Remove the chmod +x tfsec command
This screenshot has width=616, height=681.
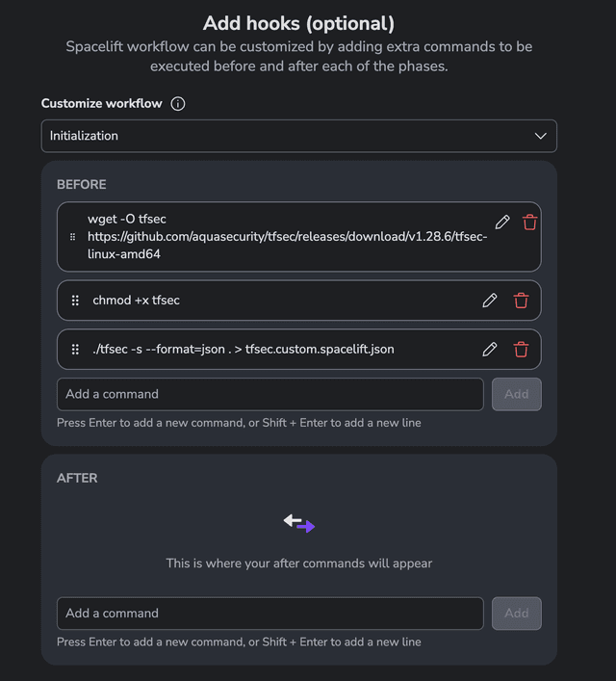pyautogui.click(x=521, y=301)
